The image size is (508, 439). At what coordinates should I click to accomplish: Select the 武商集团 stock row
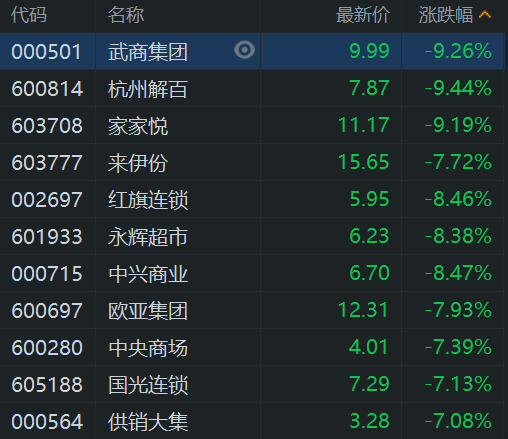tap(252, 51)
